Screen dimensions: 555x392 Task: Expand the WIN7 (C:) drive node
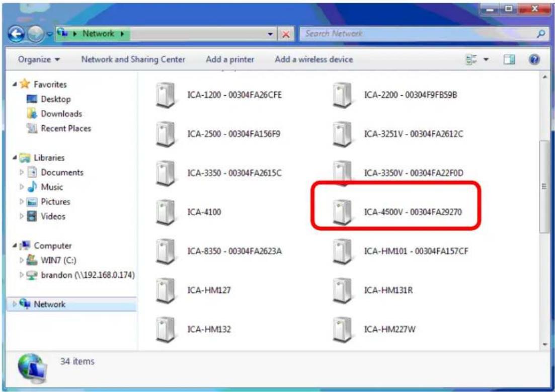point(22,260)
